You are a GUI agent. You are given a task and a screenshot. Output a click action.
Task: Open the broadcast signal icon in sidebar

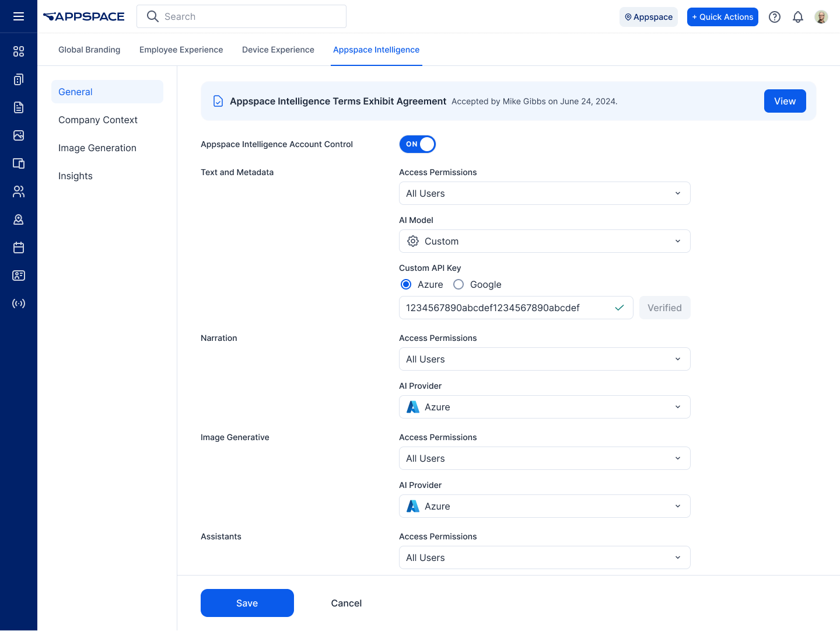click(19, 304)
